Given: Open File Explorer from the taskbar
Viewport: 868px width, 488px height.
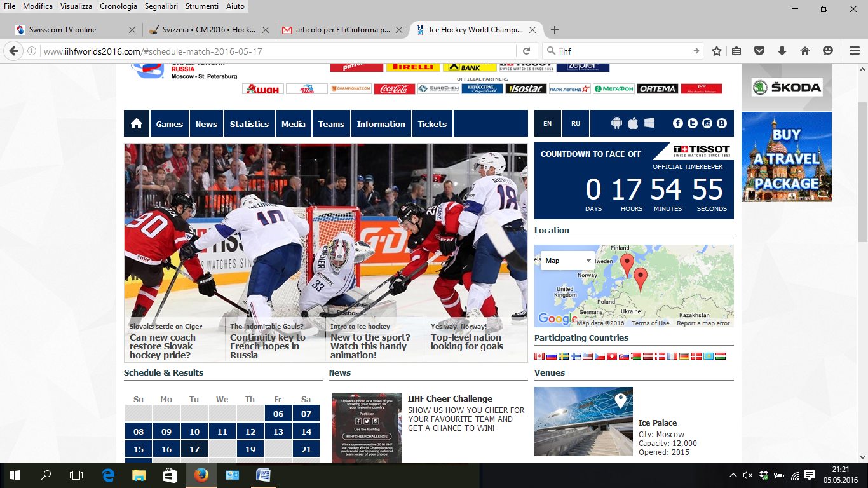Looking at the screenshot, I should (x=139, y=475).
